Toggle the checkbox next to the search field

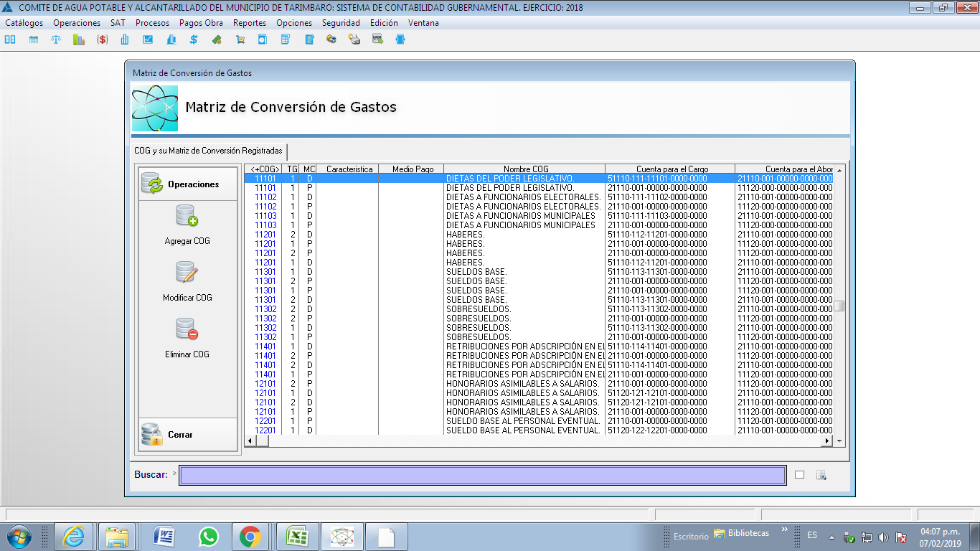click(x=799, y=475)
